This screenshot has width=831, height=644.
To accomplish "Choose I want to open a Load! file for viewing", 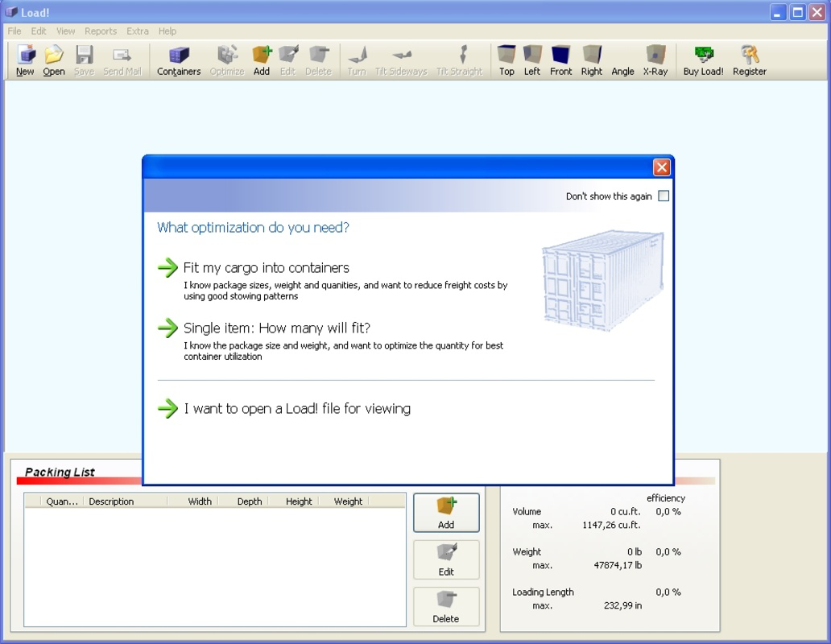I will 297,409.
